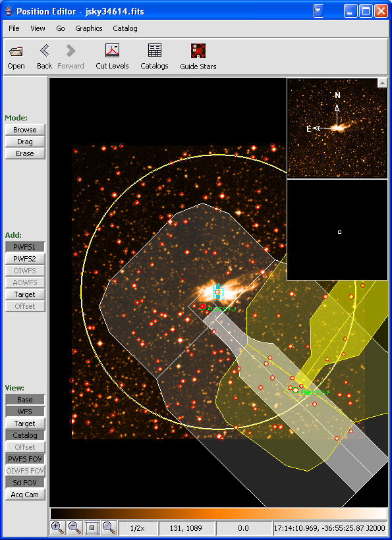
Task: Click the zoom out magnifier icon
Action: click(x=74, y=527)
